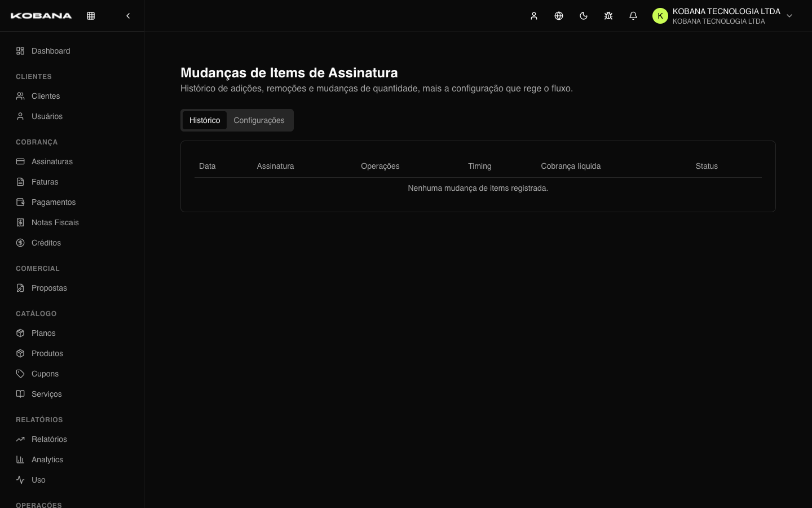Screen dimensions: 812x508
Task: Click the Relatórios trending icon
Action: point(20,439)
